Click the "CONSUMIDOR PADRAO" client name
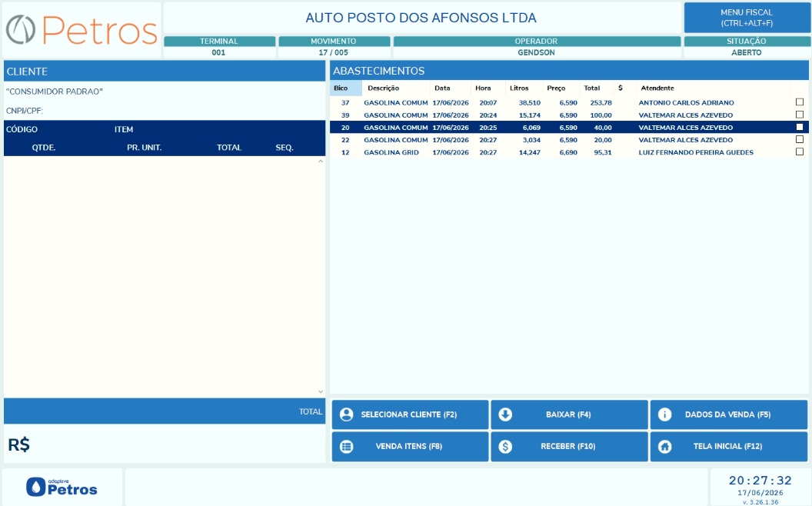 pos(55,92)
